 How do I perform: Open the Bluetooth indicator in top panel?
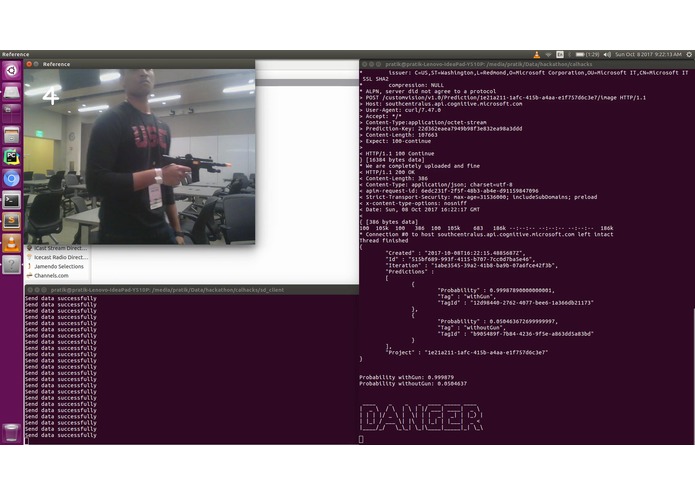tap(570, 54)
